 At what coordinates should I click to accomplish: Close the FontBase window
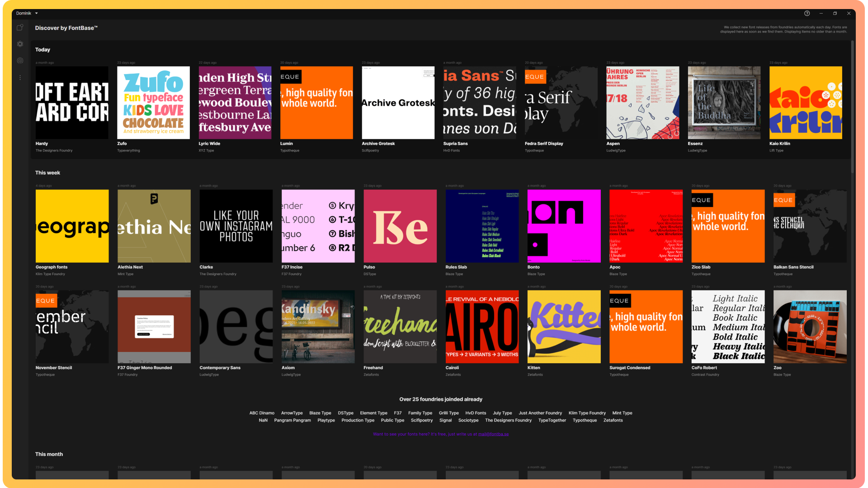click(849, 13)
